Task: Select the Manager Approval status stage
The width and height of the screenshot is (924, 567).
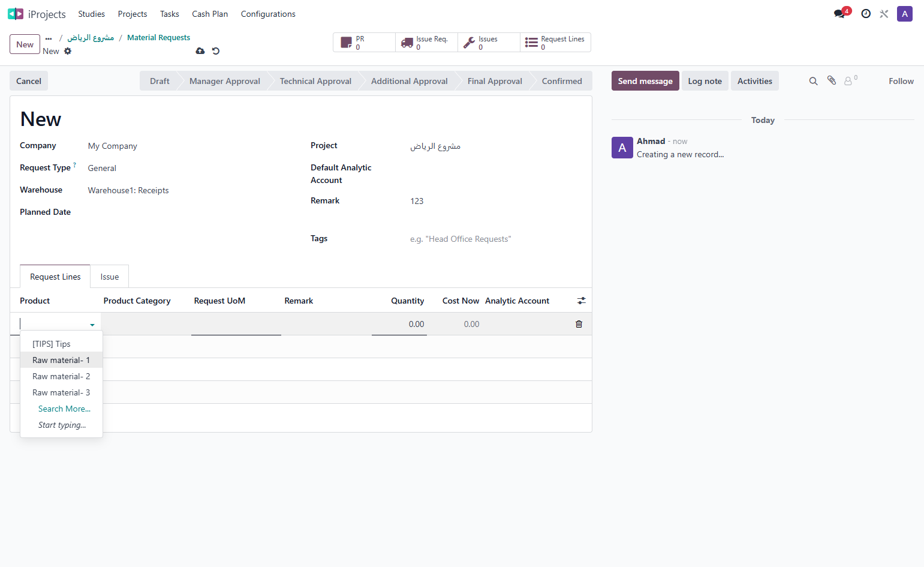Action: [224, 81]
